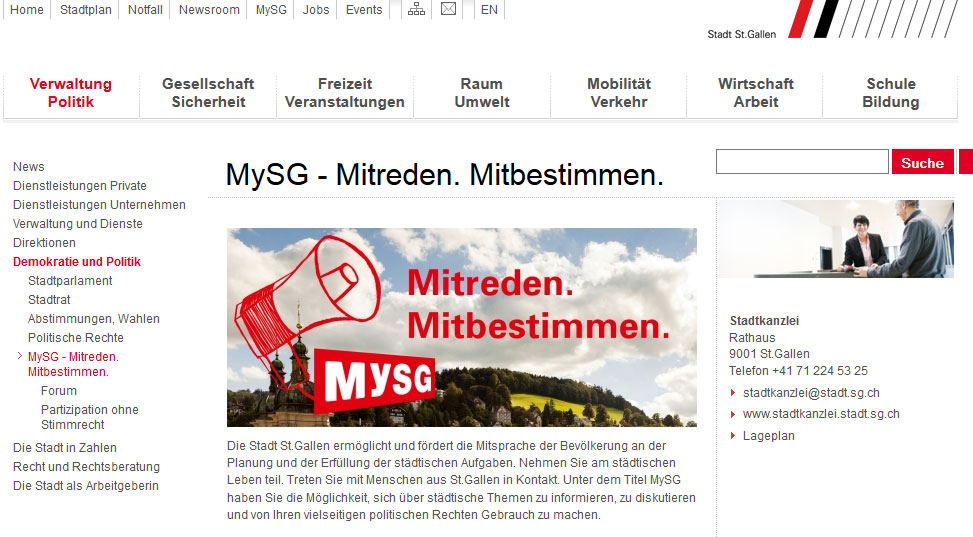Screen dimensions: 973x537
Task: Open the sitemap icon in top bar
Action: pyautogui.click(x=416, y=9)
